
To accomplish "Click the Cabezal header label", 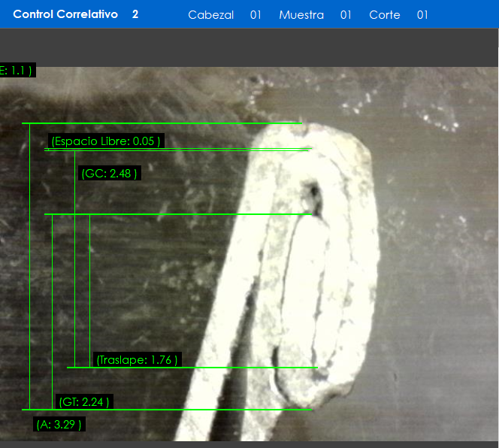I will [x=210, y=15].
